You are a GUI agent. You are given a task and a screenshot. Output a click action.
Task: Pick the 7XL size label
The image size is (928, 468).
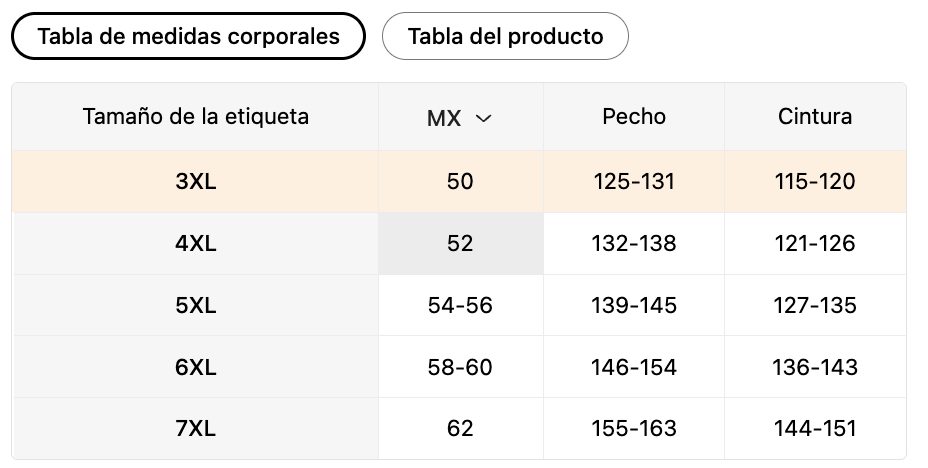point(196,428)
